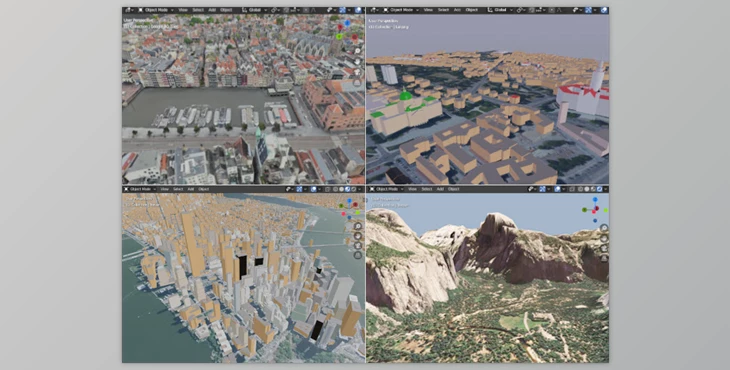Select rendered shading in mountain viewport header

pyautogui.click(x=599, y=189)
